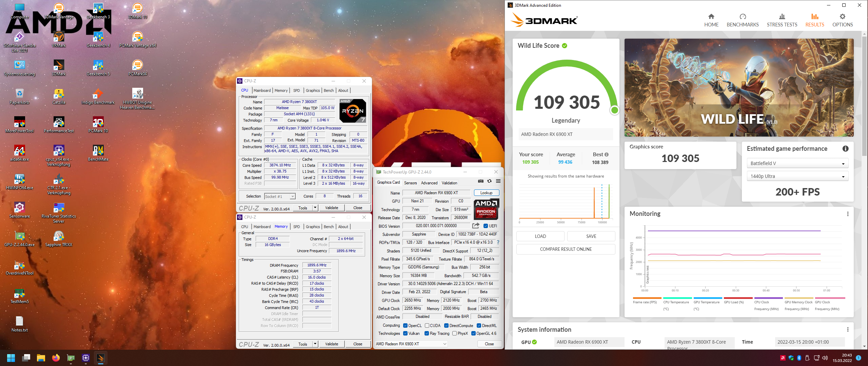The height and width of the screenshot is (366, 868).
Task: Click SAVE button in 3DMark results
Action: click(591, 236)
